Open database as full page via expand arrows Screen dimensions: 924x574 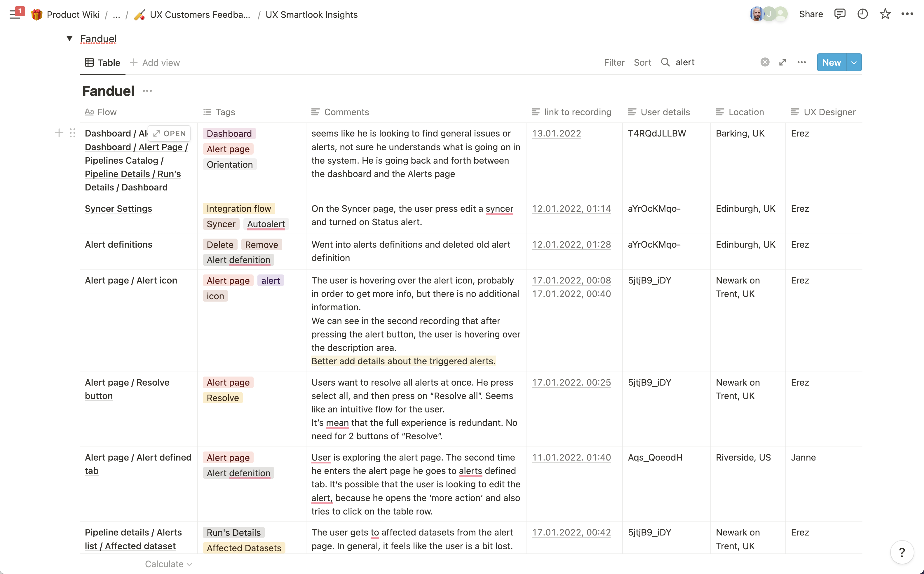782,62
